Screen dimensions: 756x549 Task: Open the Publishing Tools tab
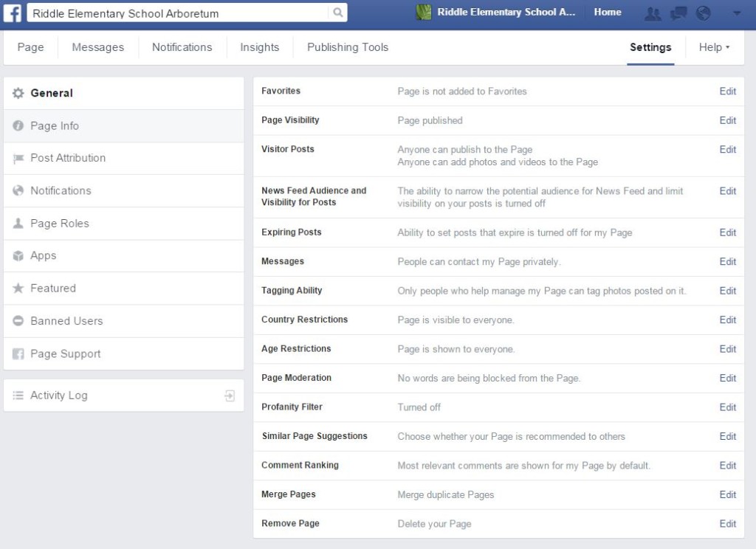348,47
